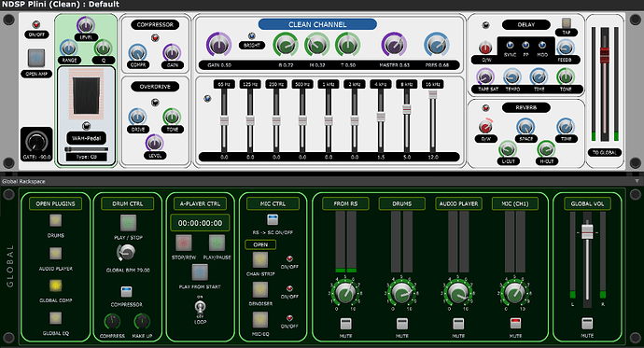Click drum PLAY / STOP button
644x348 pixels.
pyautogui.click(x=128, y=223)
